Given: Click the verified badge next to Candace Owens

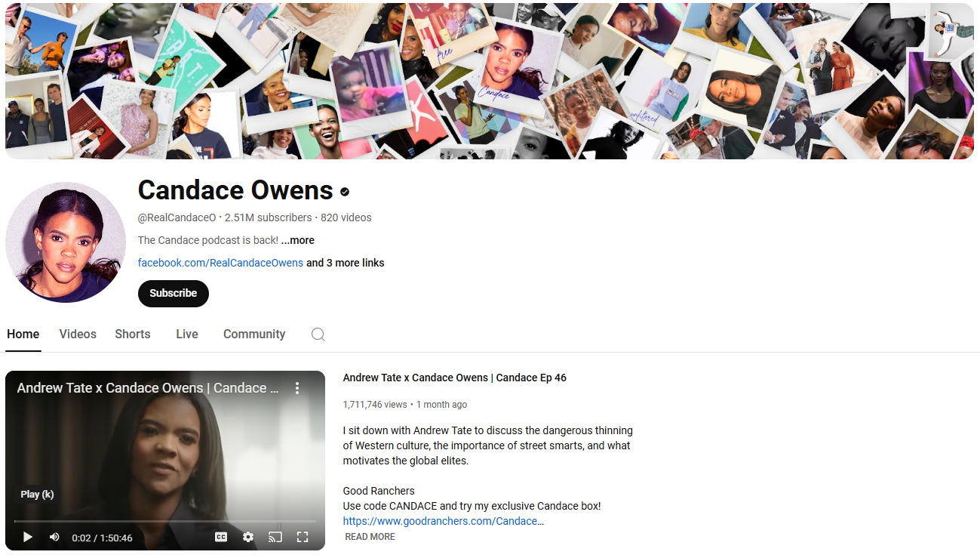Looking at the screenshot, I should (345, 191).
